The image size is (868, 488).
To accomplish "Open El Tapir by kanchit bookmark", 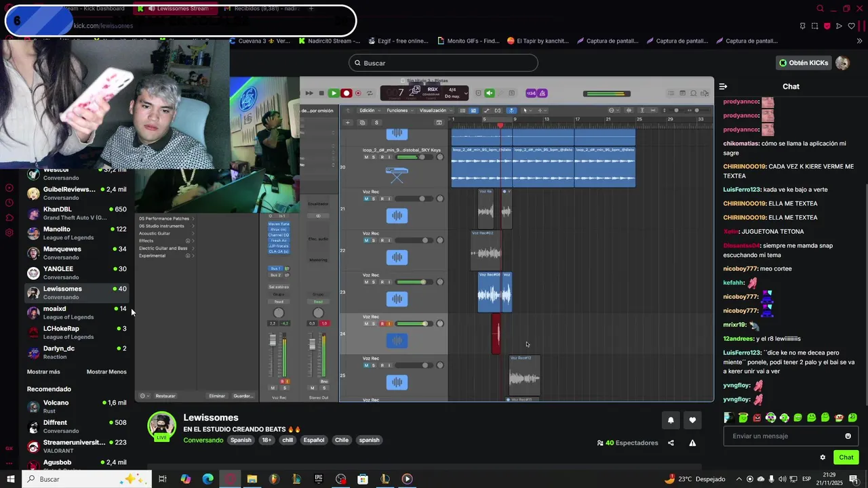I will [538, 41].
